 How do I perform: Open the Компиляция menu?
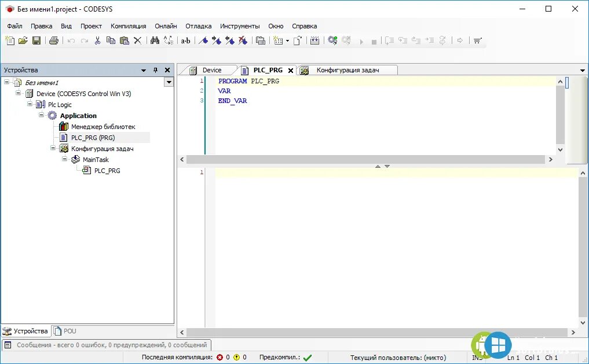tap(128, 26)
